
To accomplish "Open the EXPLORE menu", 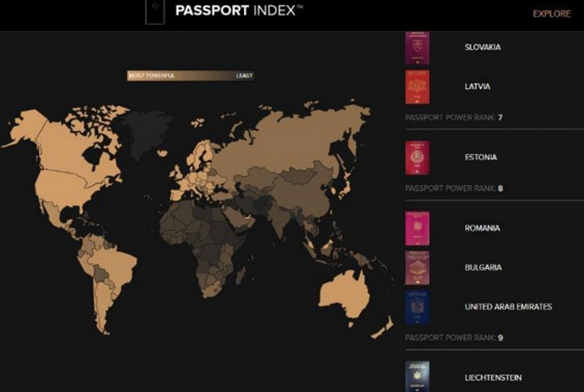I will 551,14.
